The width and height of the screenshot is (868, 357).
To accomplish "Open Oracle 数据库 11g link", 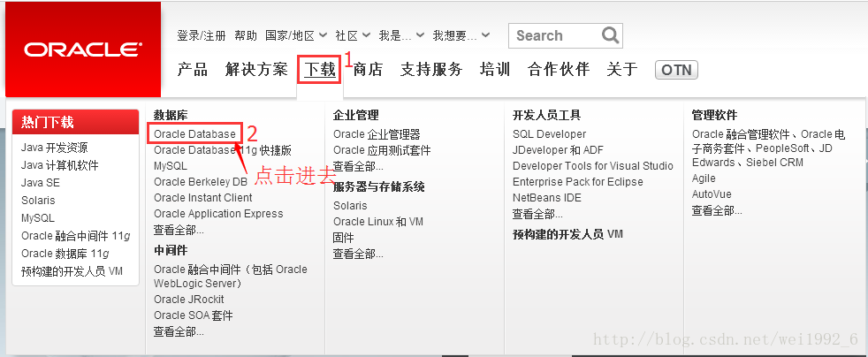I will 65,254.
